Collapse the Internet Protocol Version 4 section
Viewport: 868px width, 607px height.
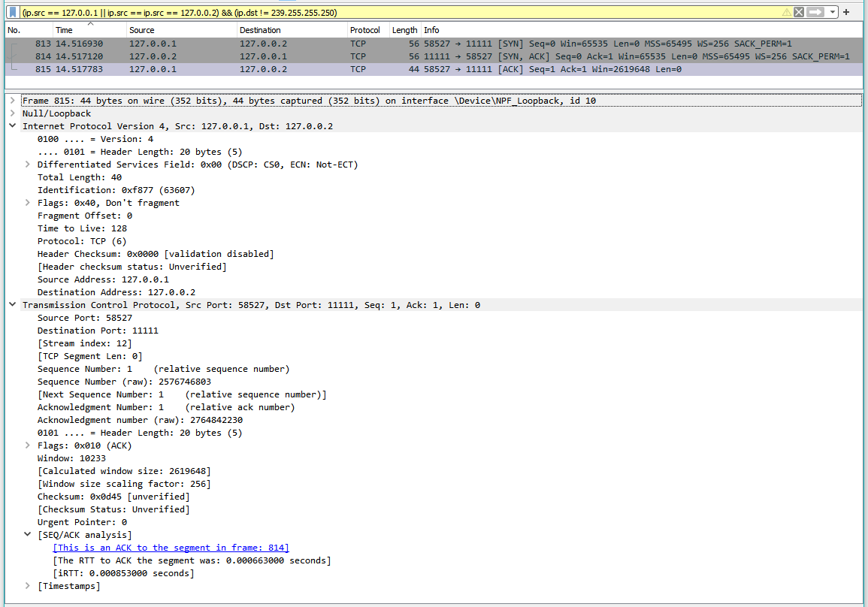click(12, 125)
